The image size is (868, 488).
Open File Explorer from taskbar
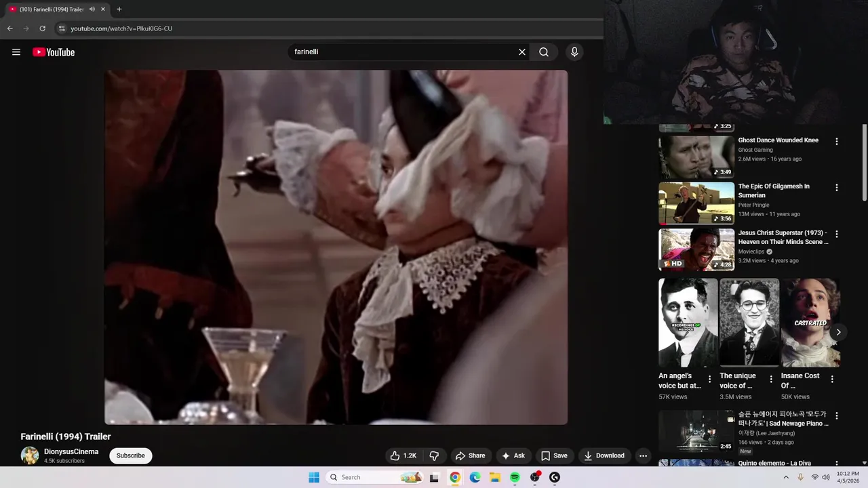(495, 477)
